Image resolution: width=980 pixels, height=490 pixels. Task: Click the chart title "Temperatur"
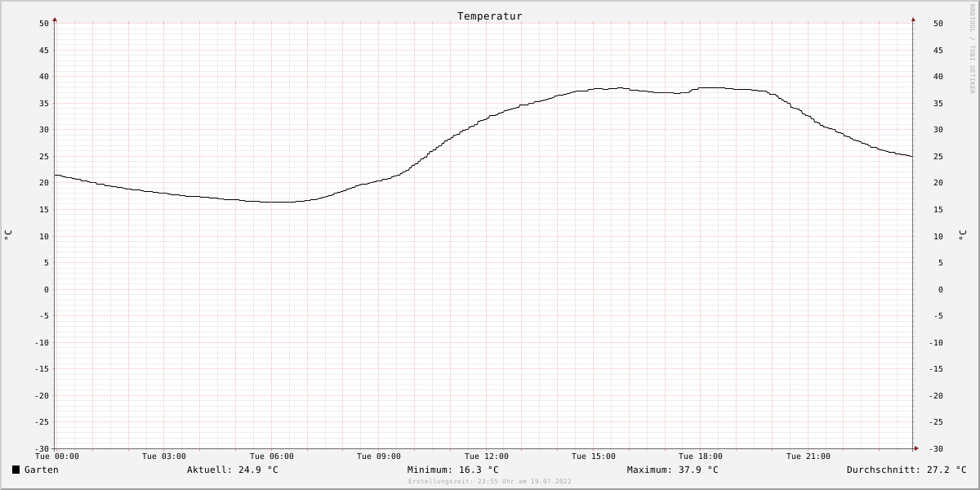pos(490,16)
